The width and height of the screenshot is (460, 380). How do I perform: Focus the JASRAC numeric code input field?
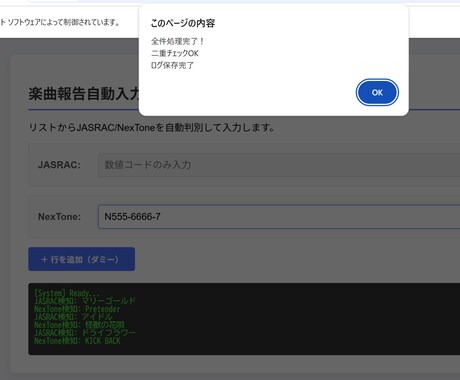click(x=279, y=165)
